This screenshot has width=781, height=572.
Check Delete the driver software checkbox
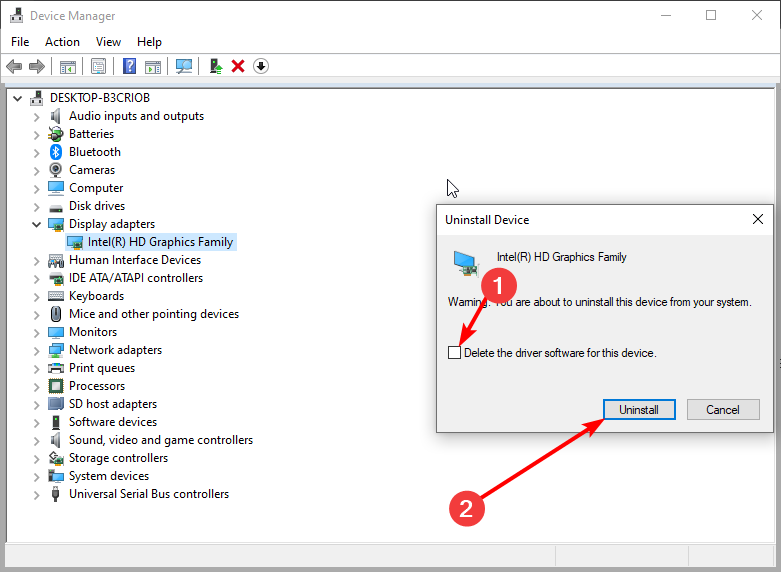pos(454,353)
